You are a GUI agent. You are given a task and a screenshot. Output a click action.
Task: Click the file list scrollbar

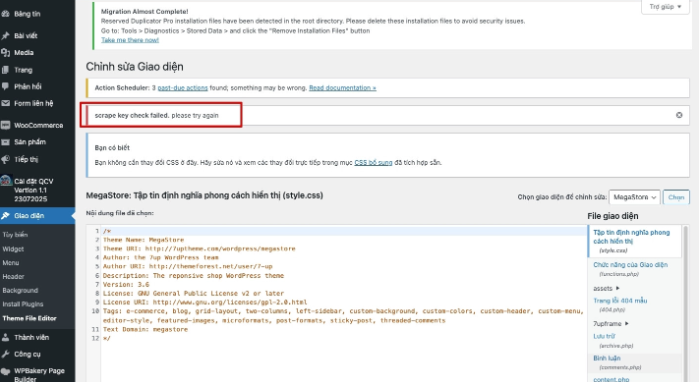click(685, 303)
